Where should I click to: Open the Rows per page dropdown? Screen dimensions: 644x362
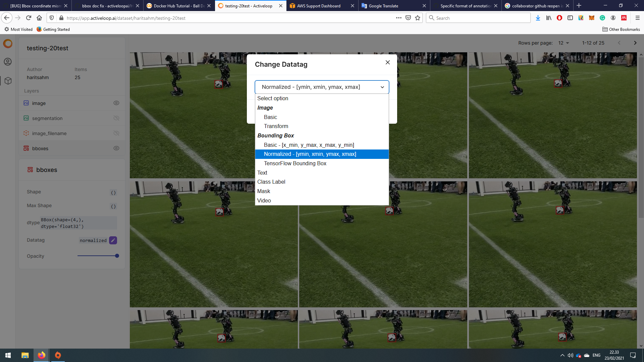click(564, 43)
